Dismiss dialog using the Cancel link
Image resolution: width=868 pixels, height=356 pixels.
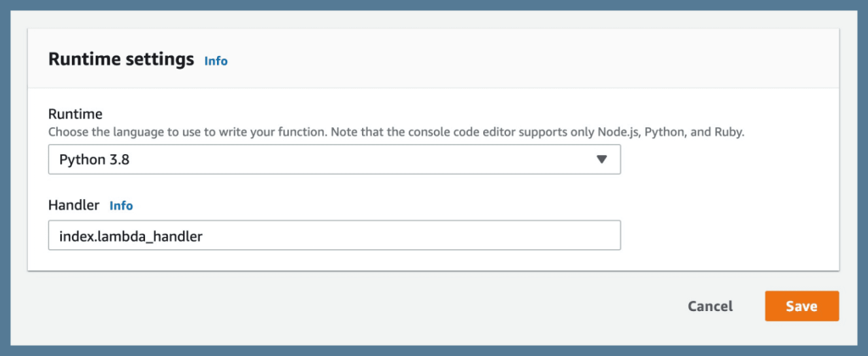click(x=710, y=306)
